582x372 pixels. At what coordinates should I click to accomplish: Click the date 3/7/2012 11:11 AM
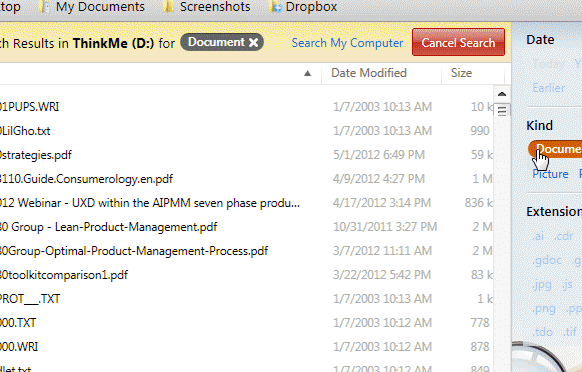382,251
